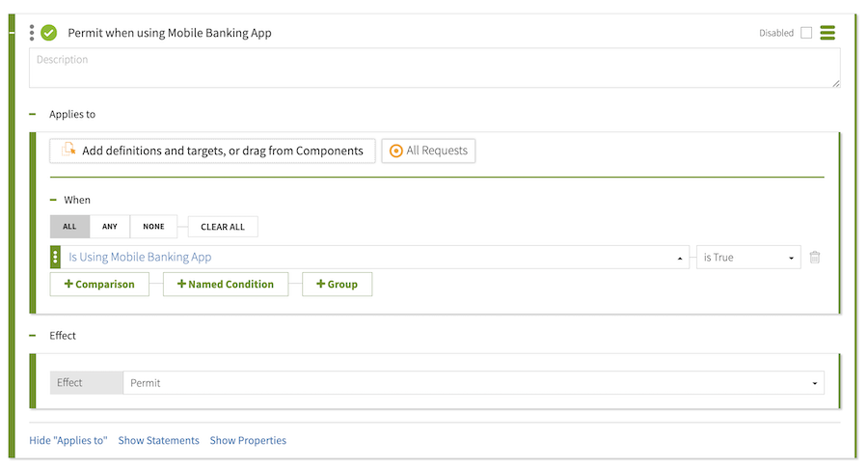Open the green hamburger menu icon
This screenshot has width=868, height=468.
[827, 33]
